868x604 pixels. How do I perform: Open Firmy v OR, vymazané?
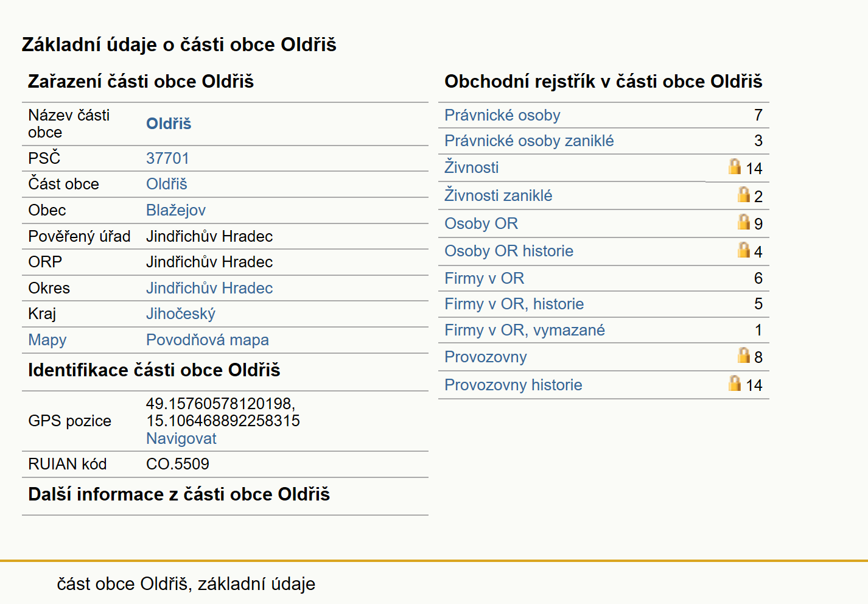click(x=525, y=330)
